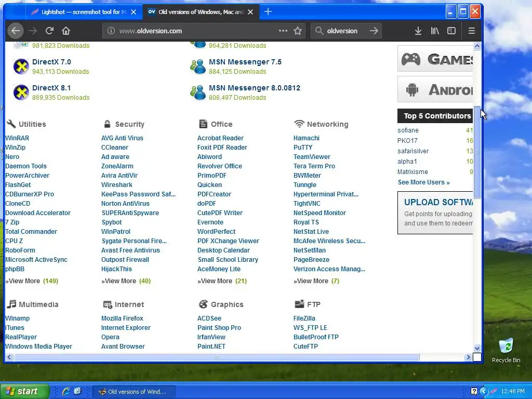Open the Winamp link
This screenshot has width=532, height=399.
[17, 318]
